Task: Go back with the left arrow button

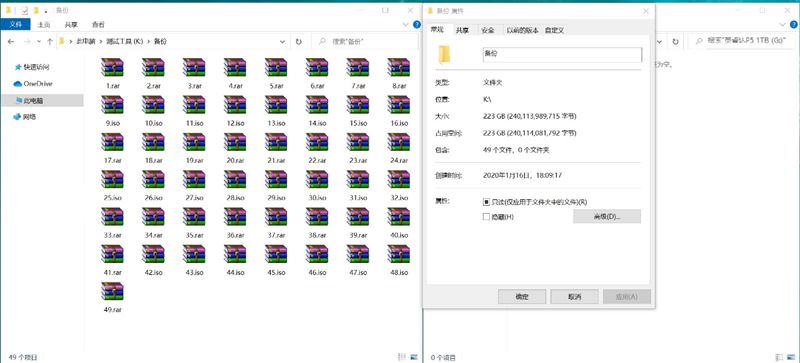Action: pos(11,41)
